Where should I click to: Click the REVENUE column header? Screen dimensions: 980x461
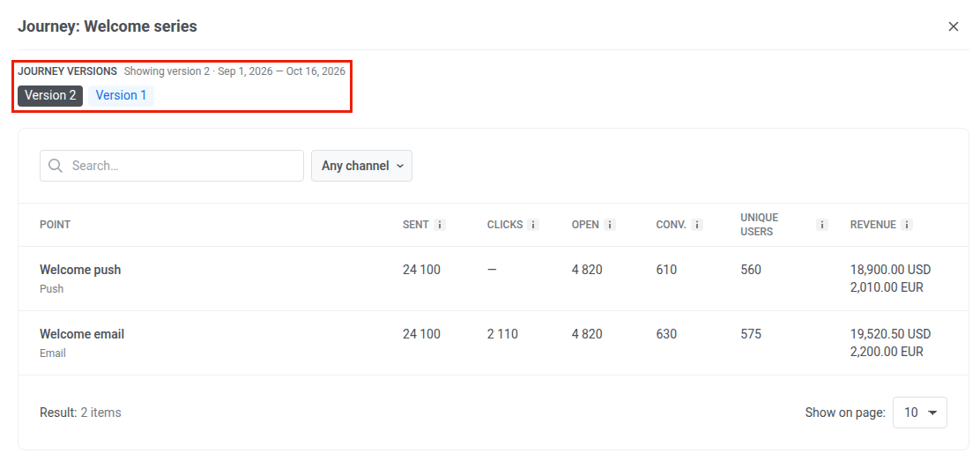point(873,225)
